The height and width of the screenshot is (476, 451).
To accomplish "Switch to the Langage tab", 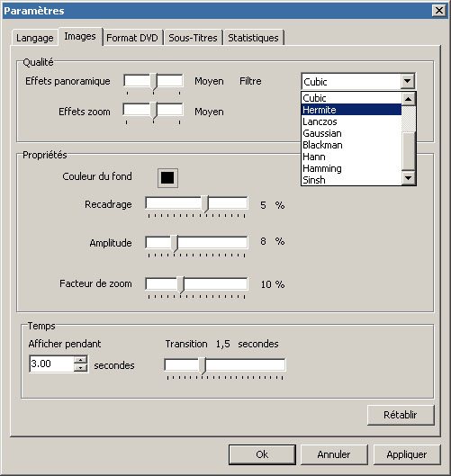I will pyautogui.click(x=35, y=38).
